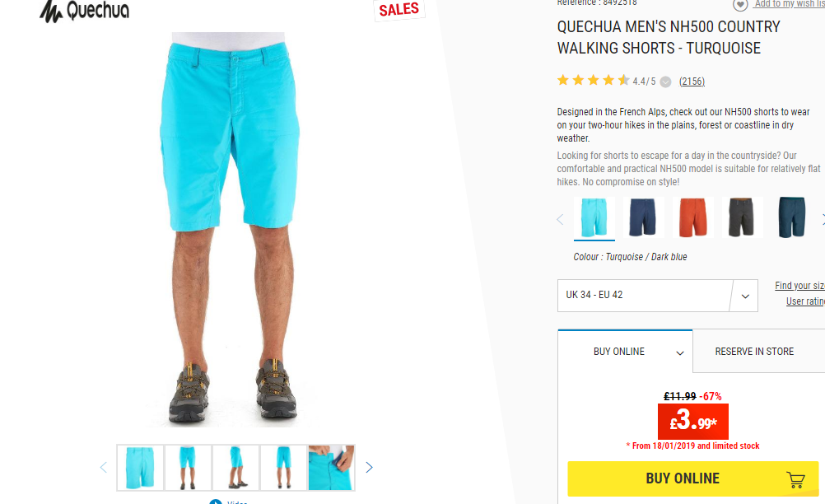Show next product image with right arrow
The width and height of the screenshot is (825, 504).
(369, 467)
